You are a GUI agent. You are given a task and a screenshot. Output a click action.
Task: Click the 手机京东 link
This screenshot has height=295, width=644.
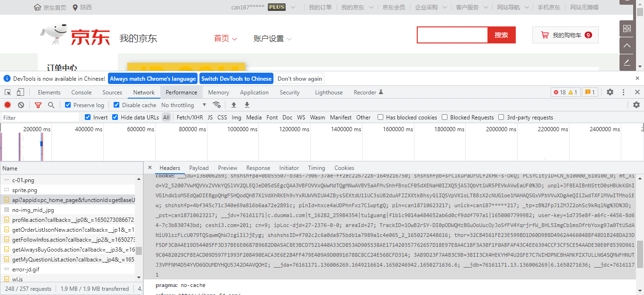(549, 8)
